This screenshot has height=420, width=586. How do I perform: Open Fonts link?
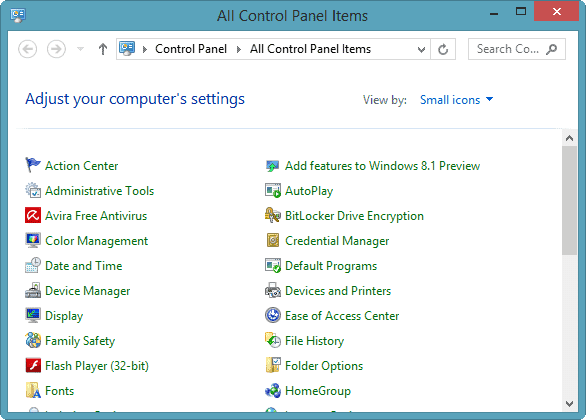click(59, 391)
